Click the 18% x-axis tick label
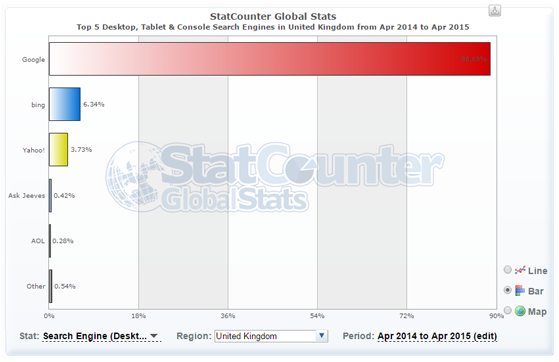This screenshot has width=559, height=362. click(x=138, y=316)
